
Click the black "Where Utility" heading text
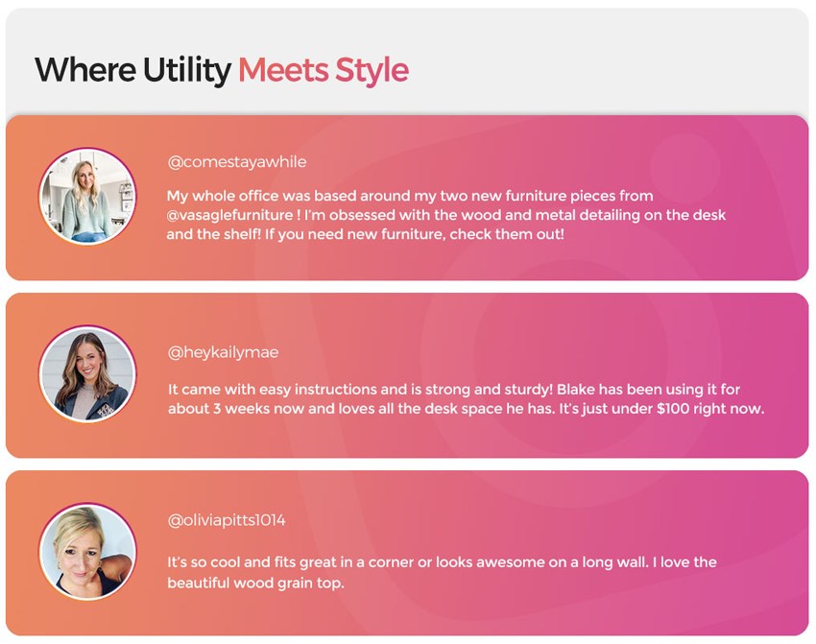pyautogui.click(x=132, y=70)
